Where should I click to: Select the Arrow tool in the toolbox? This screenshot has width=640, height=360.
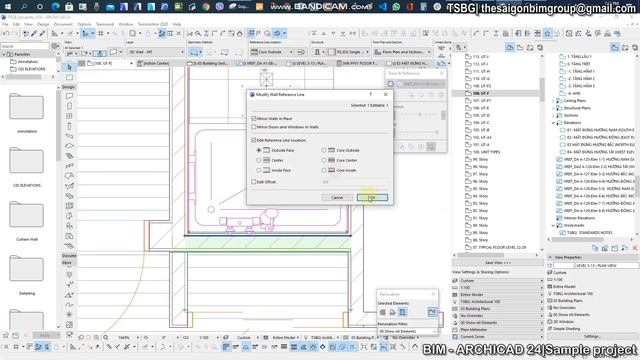[x=69, y=67]
